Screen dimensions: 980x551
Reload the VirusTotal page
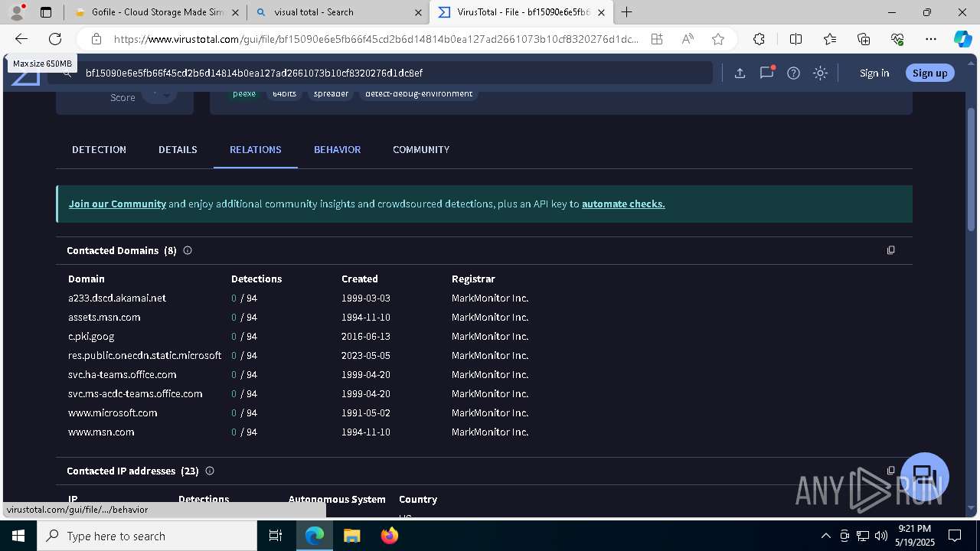[x=55, y=39]
